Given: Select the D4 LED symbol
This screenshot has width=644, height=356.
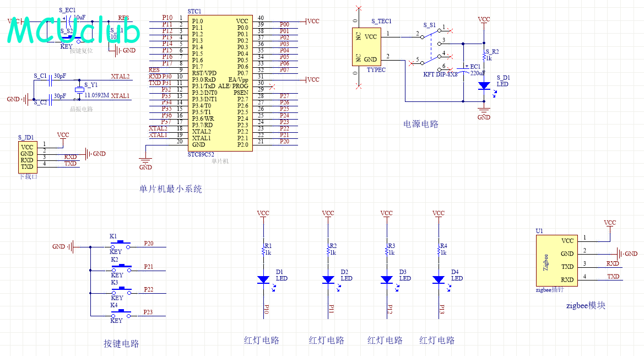Looking at the screenshot, I should [439, 279].
